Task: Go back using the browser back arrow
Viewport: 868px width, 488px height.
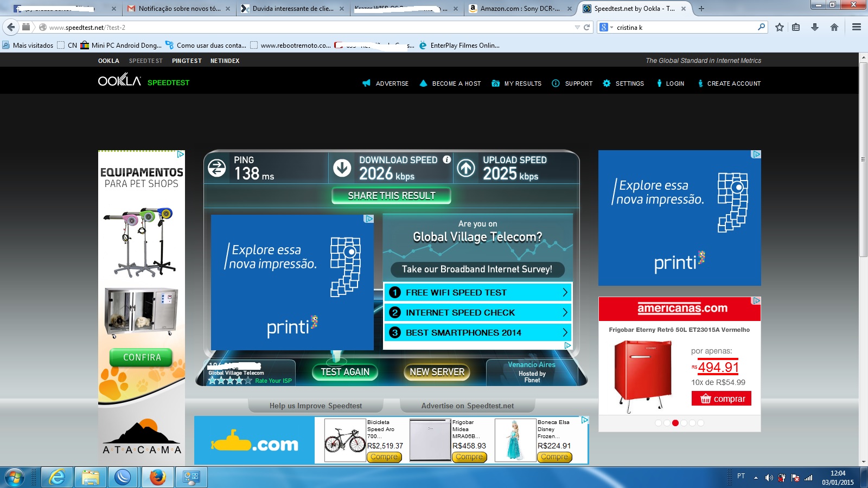Action: 11,27
